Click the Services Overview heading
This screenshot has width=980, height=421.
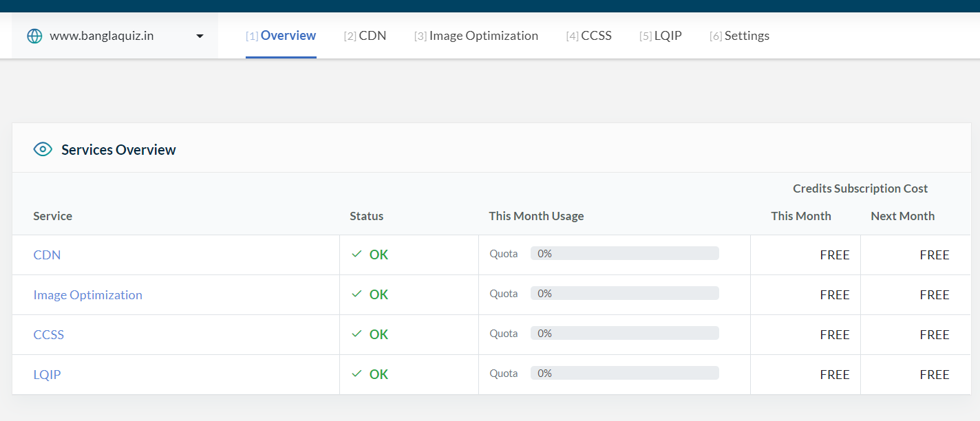(x=118, y=150)
